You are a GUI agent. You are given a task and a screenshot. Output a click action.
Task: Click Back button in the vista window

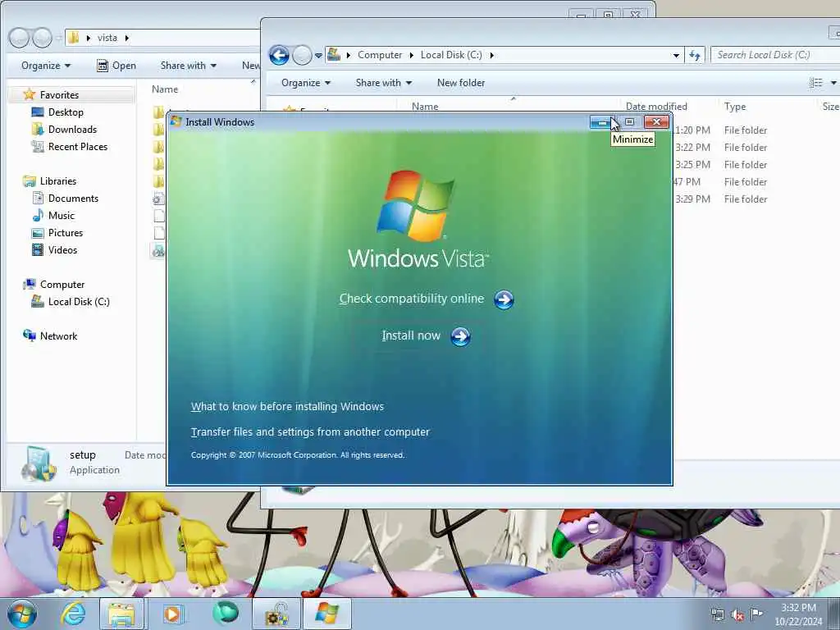[x=20, y=38]
